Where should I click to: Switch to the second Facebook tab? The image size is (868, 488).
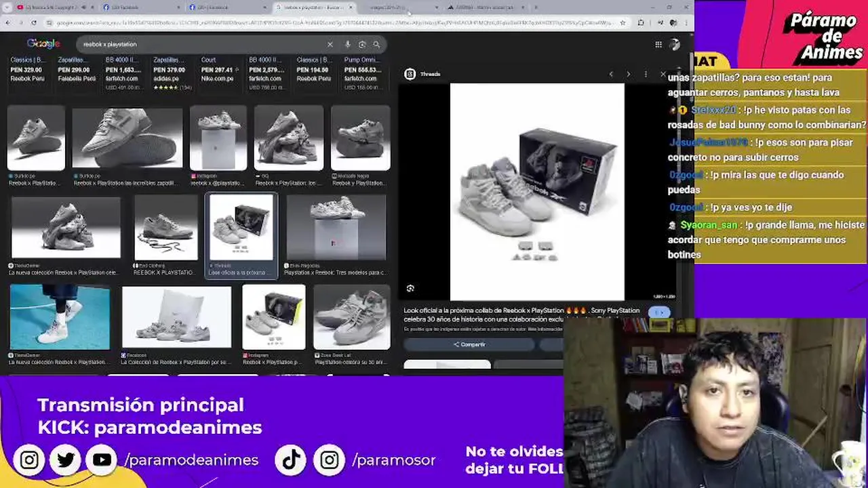tap(227, 7)
